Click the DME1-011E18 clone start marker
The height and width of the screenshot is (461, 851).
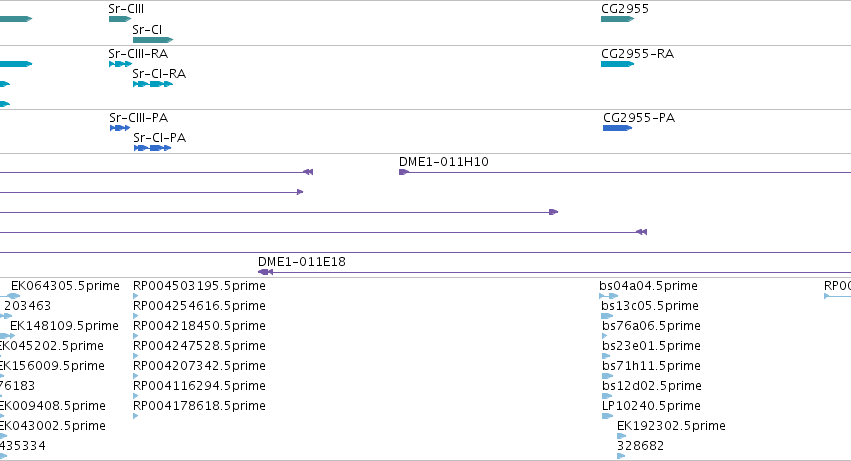[265, 272]
